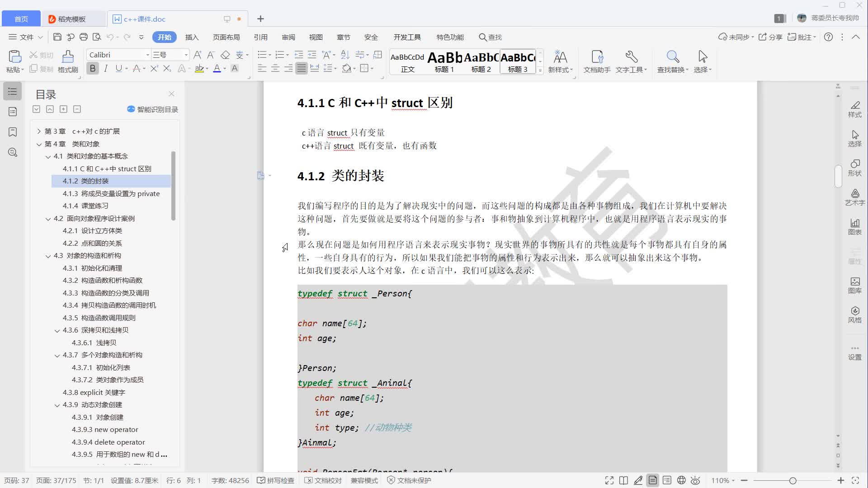The width and height of the screenshot is (868, 488).
Task: Open the 图库 side panel icon
Action: click(x=854, y=286)
